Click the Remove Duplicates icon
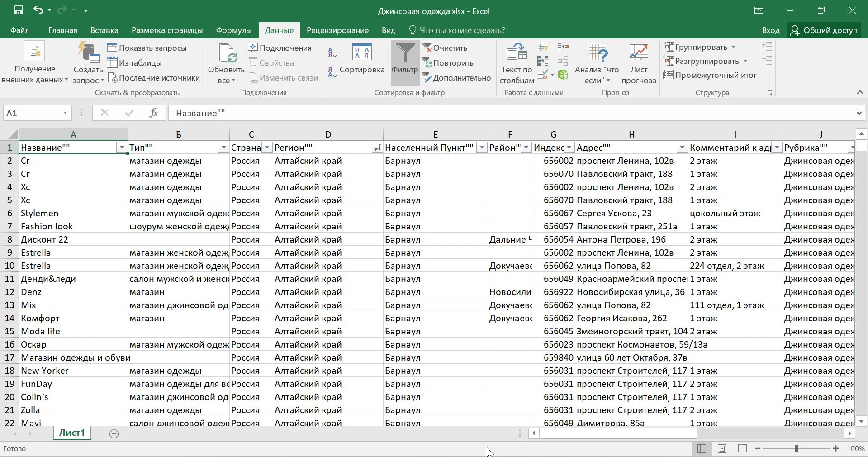868x457 pixels. coord(543,61)
